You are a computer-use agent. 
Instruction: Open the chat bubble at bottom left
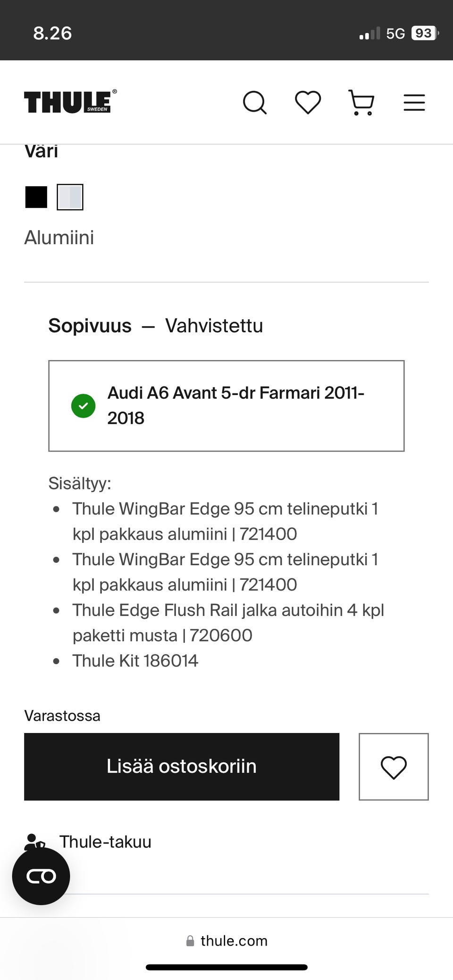(42, 876)
